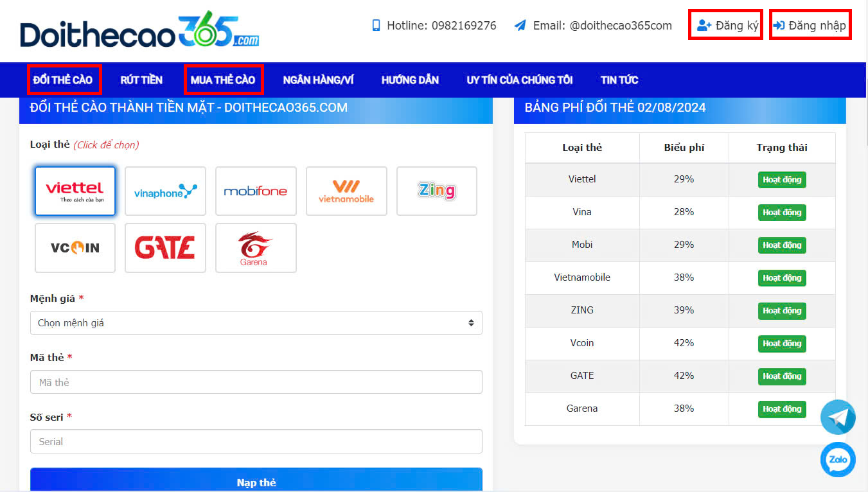Select the Zing card type

pos(437,191)
